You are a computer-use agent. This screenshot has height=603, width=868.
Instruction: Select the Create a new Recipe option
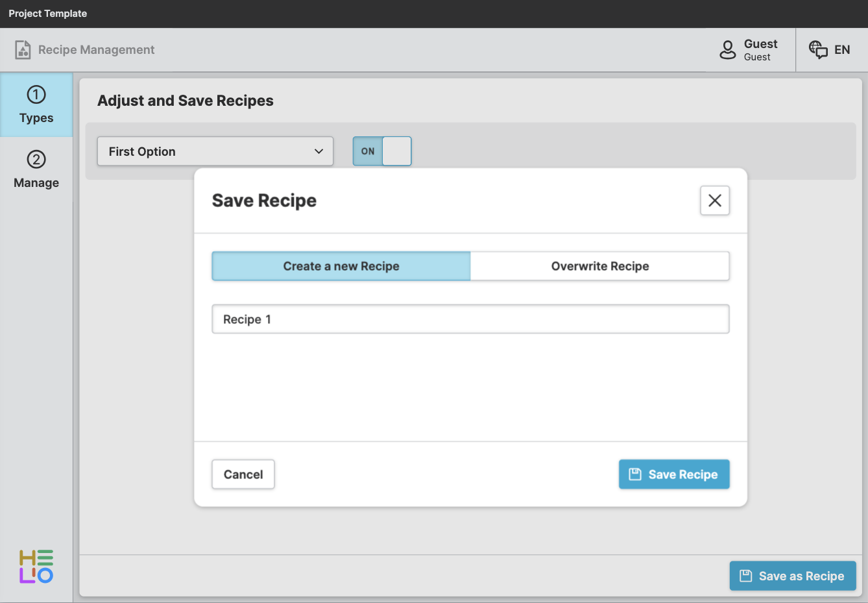coord(341,266)
